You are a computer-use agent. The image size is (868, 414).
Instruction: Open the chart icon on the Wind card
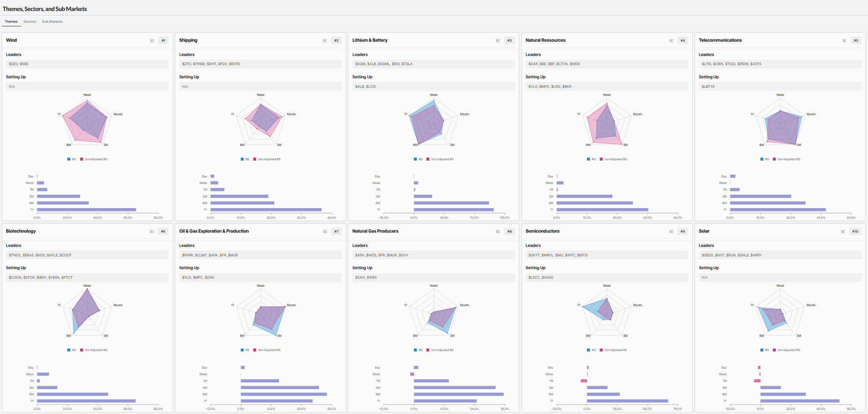click(152, 41)
